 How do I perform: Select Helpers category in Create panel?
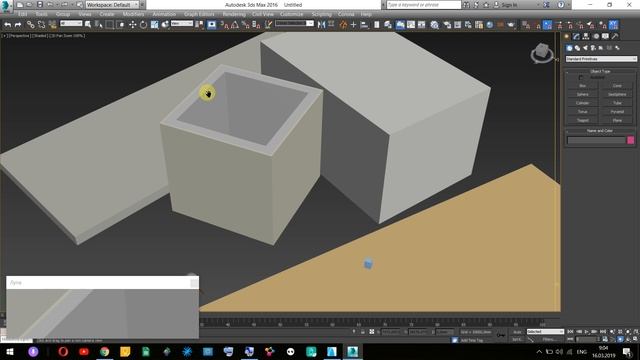pos(601,48)
